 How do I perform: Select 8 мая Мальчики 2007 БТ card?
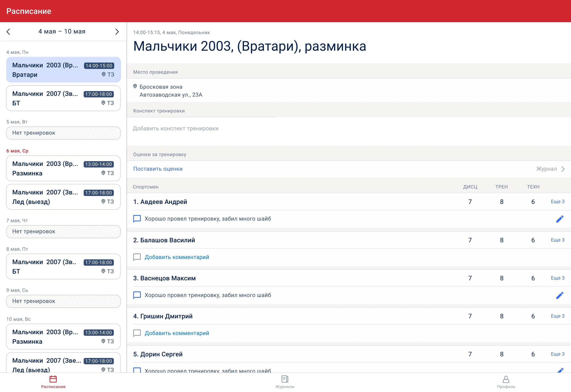(x=63, y=267)
